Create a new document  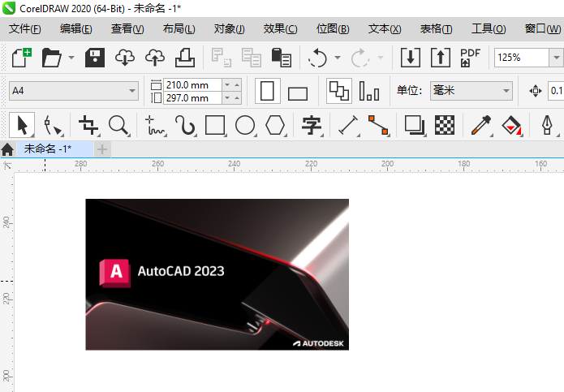[22, 58]
